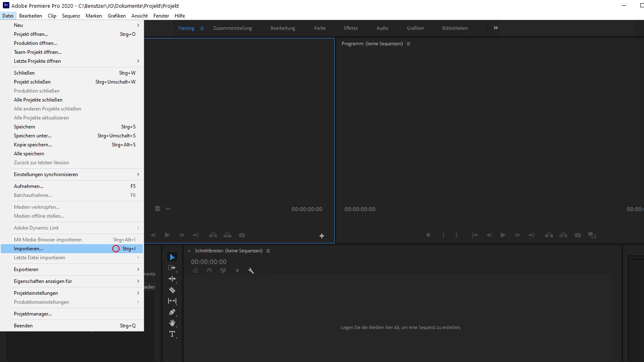Select the Pen tool
644x362 pixels.
tap(172, 312)
